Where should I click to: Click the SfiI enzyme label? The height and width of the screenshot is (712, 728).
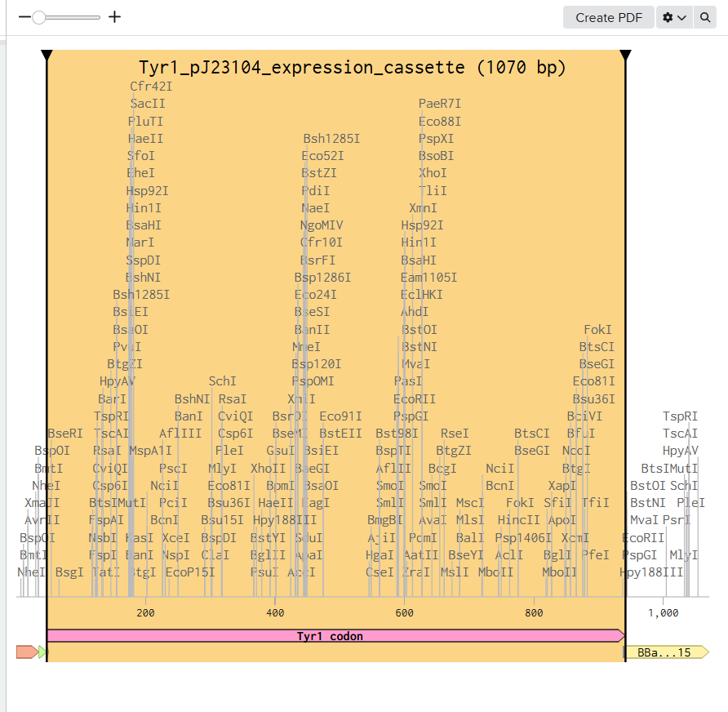point(557,502)
